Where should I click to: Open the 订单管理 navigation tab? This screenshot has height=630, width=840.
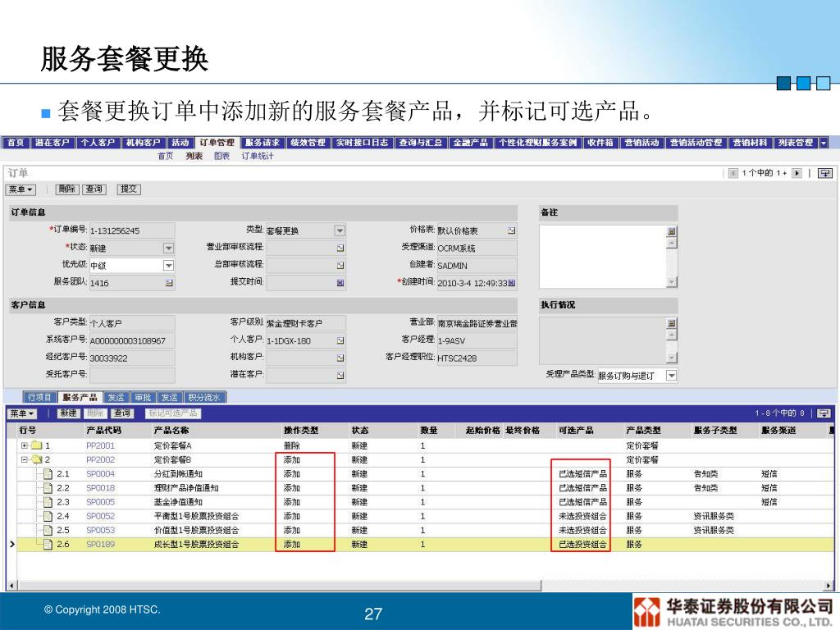click(x=217, y=143)
